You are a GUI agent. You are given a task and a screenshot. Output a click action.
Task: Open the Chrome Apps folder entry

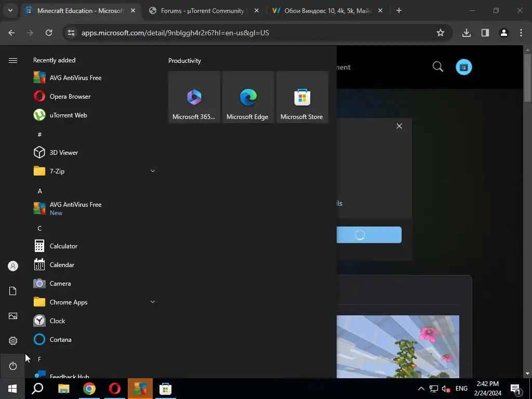[95, 302]
